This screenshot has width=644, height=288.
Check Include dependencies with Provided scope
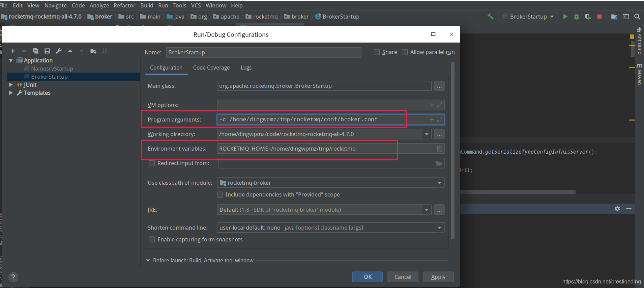click(x=220, y=194)
